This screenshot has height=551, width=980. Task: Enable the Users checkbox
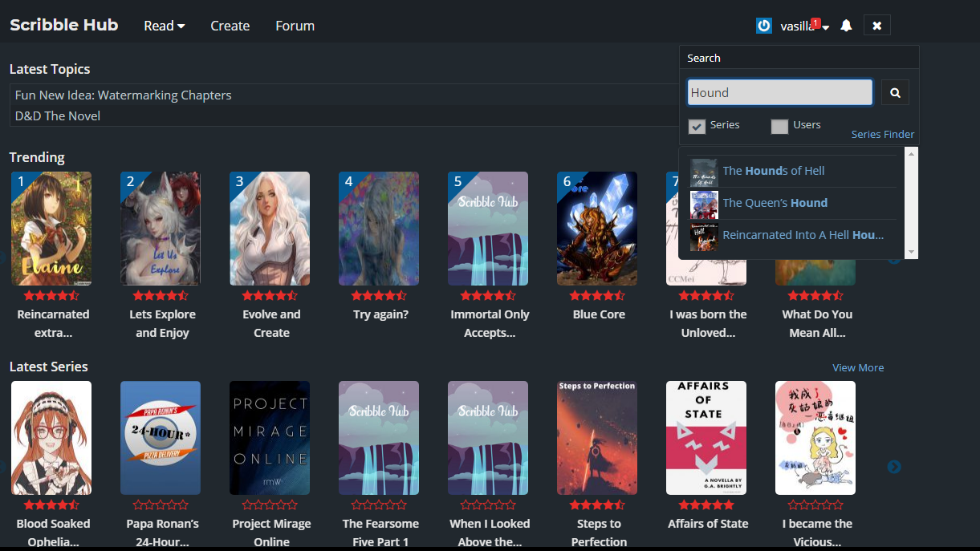779,126
